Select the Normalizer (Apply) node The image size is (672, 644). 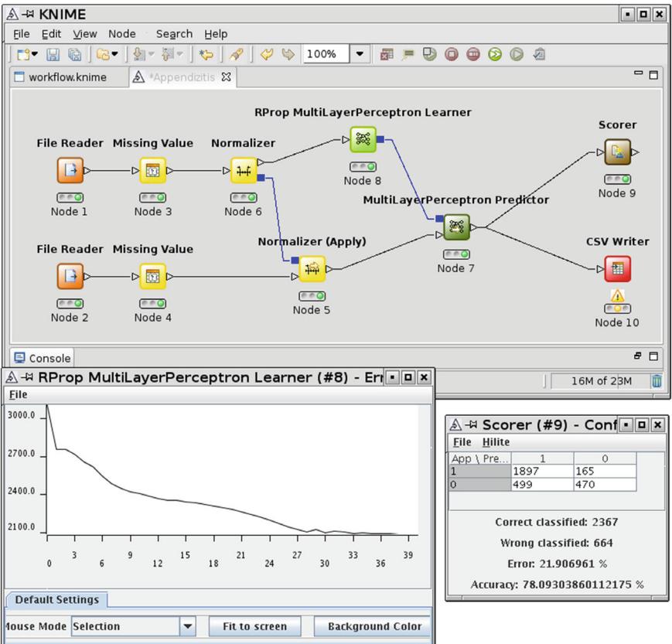[312, 268]
